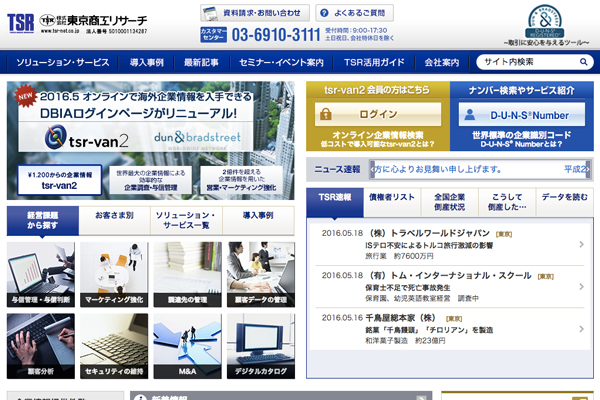The height and width of the screenshot is (400, 600).
Task: Click the phone number 03-6910-3111
Action: pyautogui.click(x=276, y=35)
